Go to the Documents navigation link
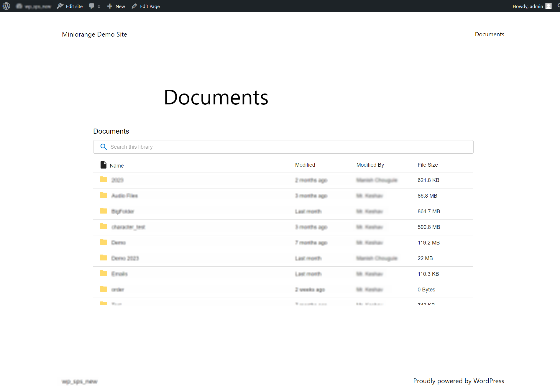560x392 pixels. (490, 34)
